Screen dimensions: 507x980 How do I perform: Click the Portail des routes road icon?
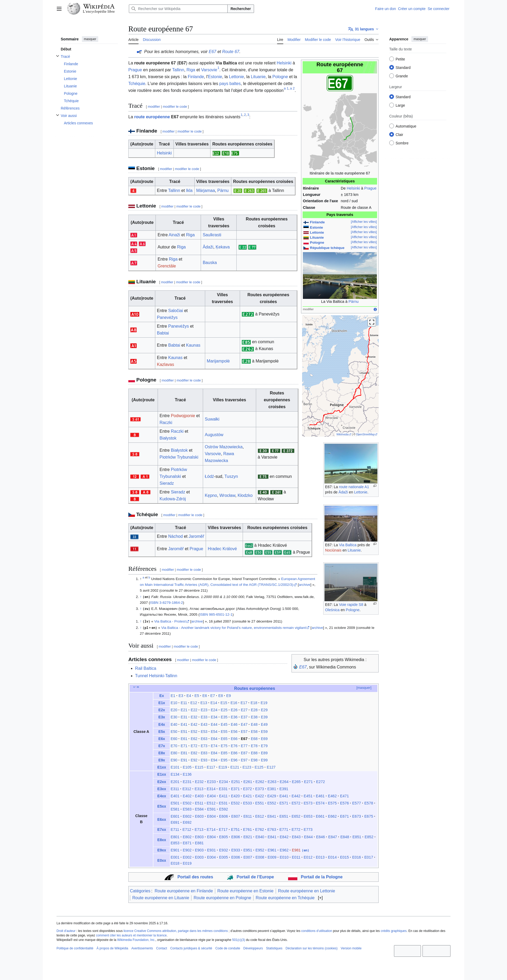point(169,877)
